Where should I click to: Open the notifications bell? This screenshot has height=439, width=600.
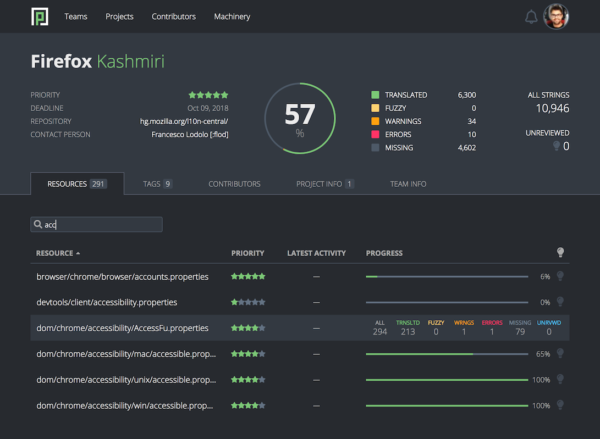click(x=530, y=17)
